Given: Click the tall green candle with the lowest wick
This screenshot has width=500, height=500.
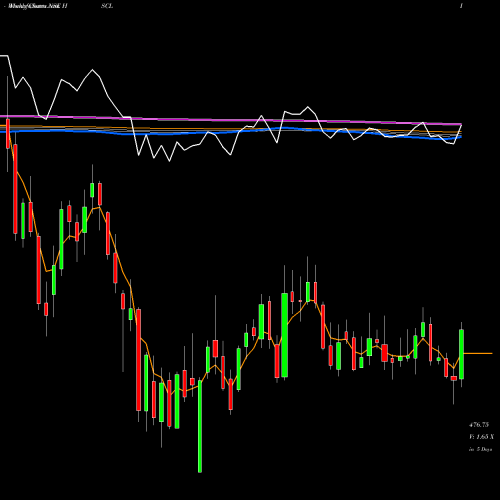Looking at the screenshot, I should 200,427.
